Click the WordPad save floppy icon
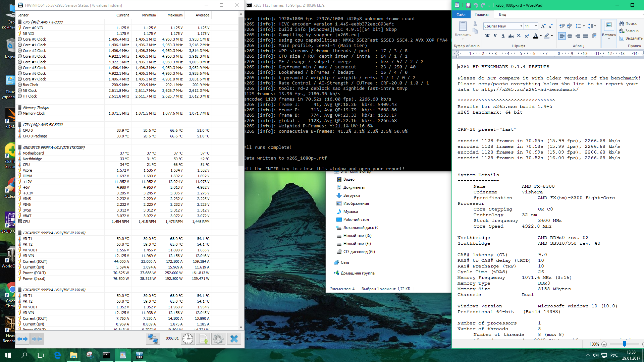This screenshot has width=644, height=362. click(468, 5)
